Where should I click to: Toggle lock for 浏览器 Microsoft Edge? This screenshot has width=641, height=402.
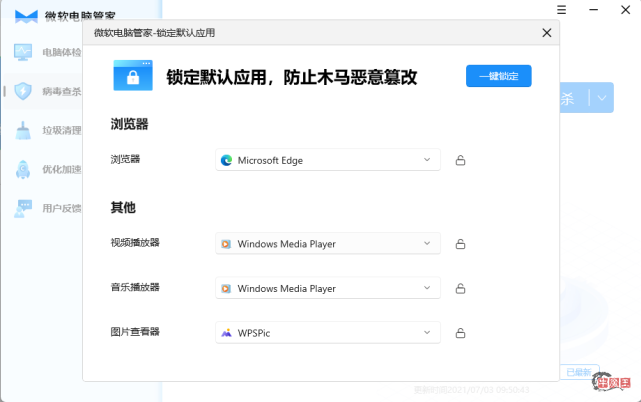(x=460, y=160)
